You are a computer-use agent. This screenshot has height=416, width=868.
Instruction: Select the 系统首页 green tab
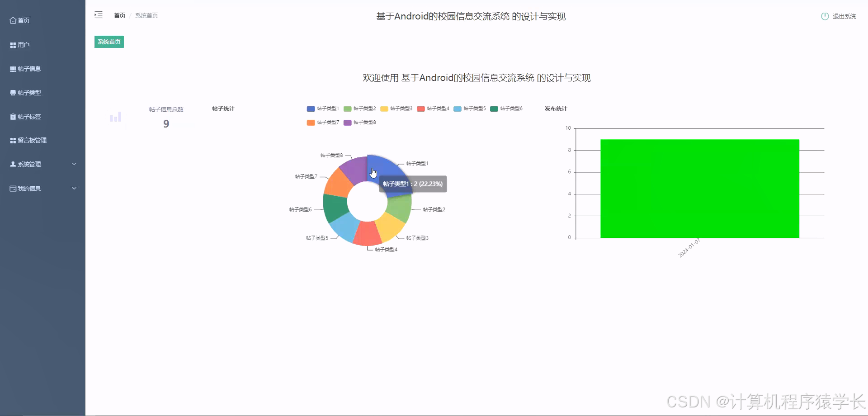click(109, 42)
